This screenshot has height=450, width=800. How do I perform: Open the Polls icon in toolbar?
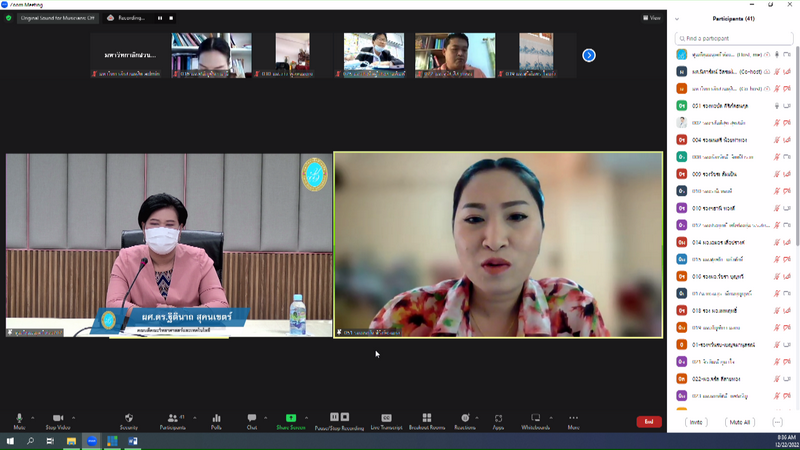[x=216, y=418]
